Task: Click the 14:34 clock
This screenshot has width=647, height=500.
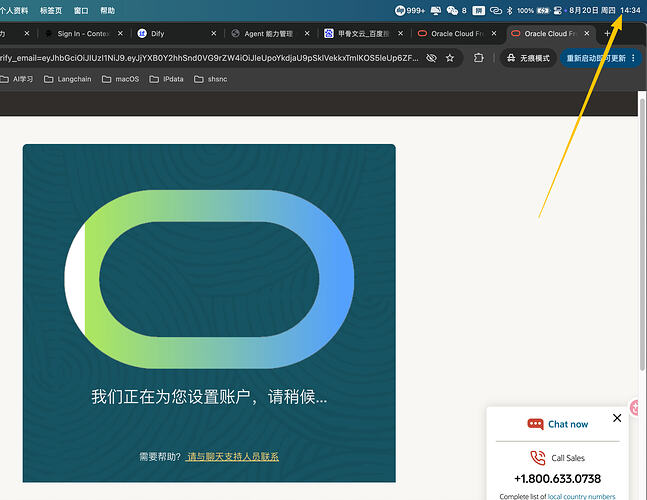Action: [x=630, y=10]
